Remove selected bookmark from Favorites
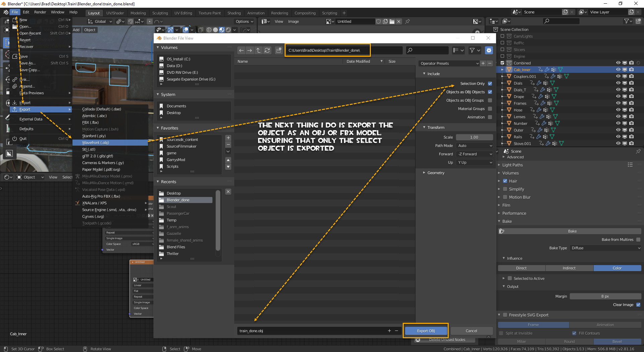The width and height of the screenshot is (644, 352). point(228,145)
